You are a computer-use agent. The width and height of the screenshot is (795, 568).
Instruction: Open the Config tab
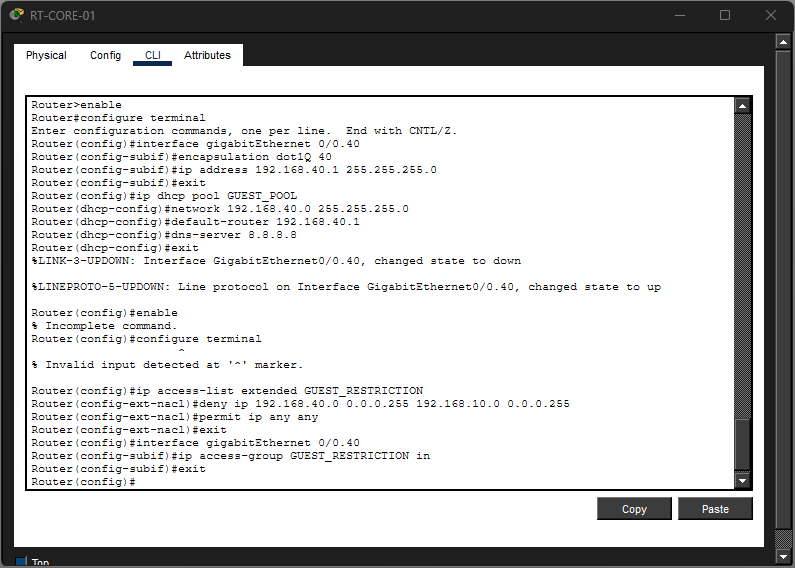point(105,56)
